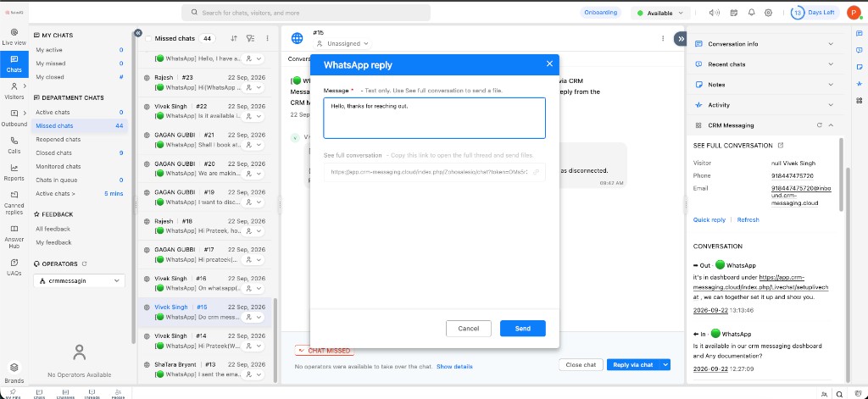Image resolution: width=868 pixels, height=399 pixels.
Task: Open the crmmessagin operators dropdown
Action: click(79, 280)
